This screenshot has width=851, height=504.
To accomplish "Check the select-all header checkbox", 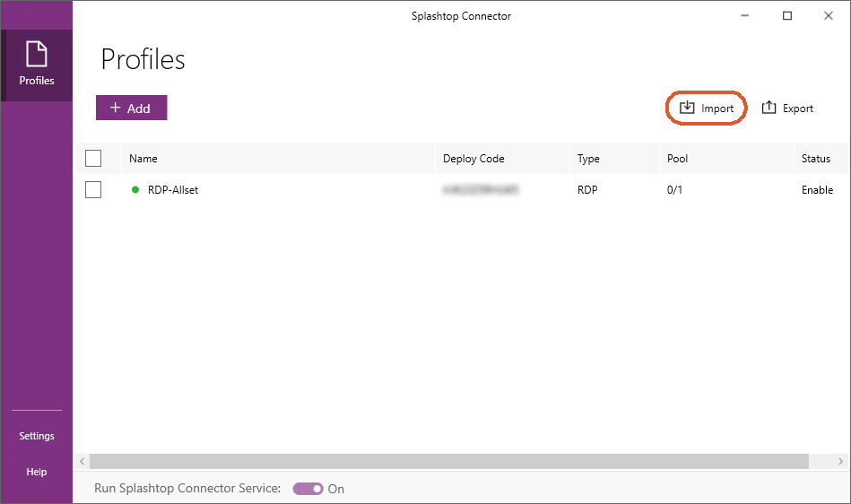I will (93, 159).
